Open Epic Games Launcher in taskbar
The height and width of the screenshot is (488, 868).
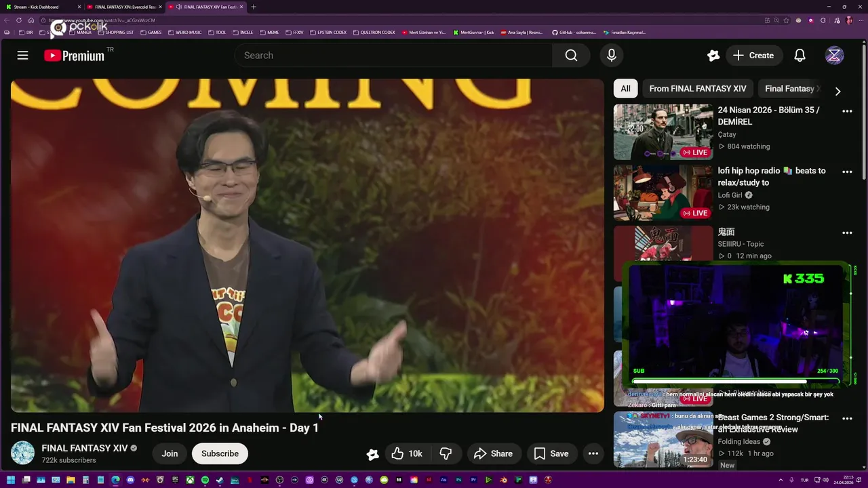175,480
